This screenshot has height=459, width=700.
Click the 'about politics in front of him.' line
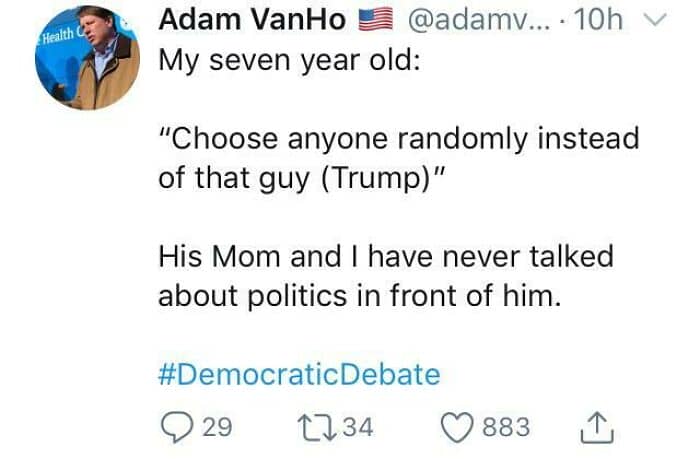[x=359, y=296]
